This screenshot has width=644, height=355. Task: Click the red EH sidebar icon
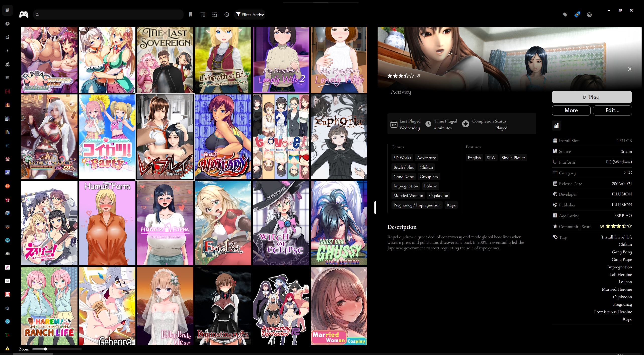pos(8,91)
